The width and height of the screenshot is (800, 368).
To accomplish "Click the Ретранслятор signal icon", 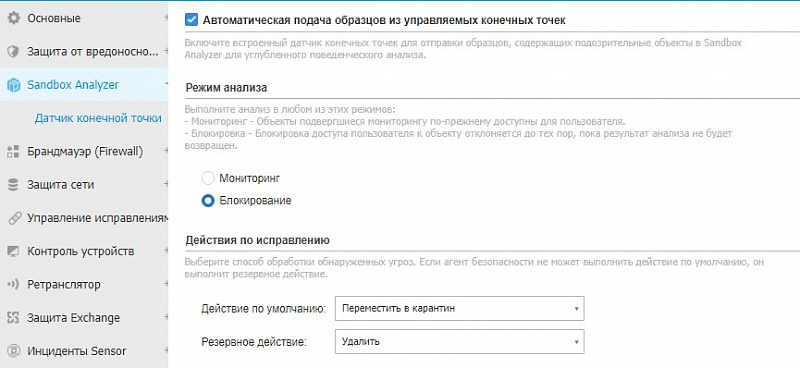I will [x=13, y=284].
